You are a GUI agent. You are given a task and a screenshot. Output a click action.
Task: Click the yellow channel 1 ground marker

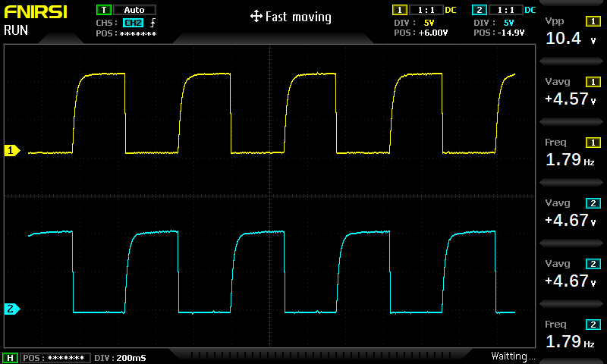(x=12, y=150)
